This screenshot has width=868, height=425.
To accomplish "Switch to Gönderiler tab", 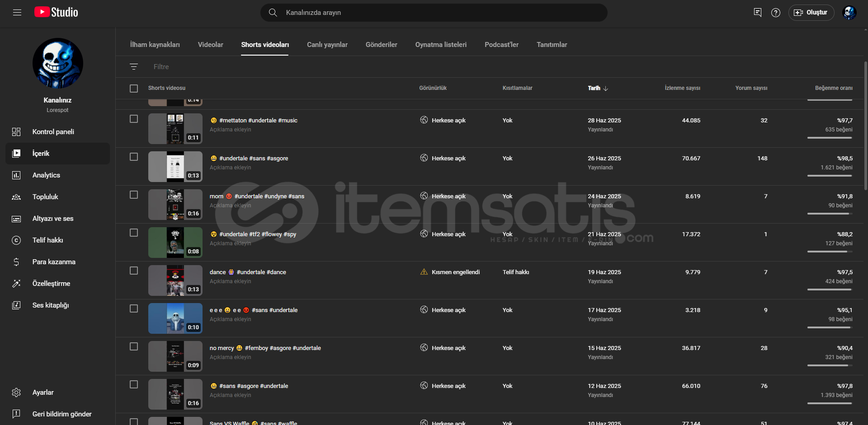I will [382, 45].
